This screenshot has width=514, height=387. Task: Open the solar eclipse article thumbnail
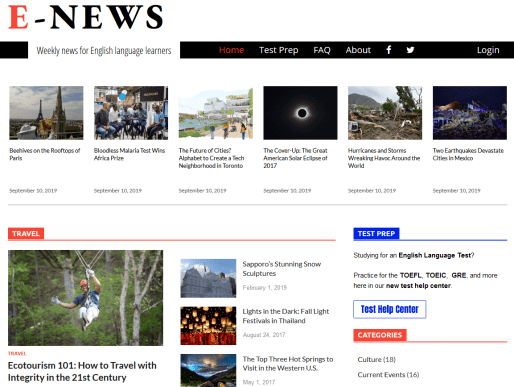click(300, 113)
